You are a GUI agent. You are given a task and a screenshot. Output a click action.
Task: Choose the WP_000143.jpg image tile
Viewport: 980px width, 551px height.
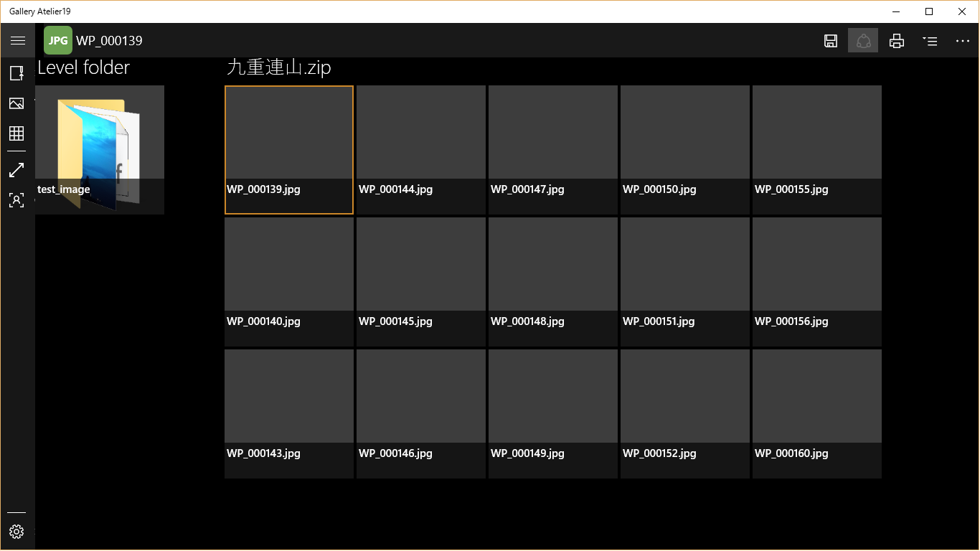(289, 413)
